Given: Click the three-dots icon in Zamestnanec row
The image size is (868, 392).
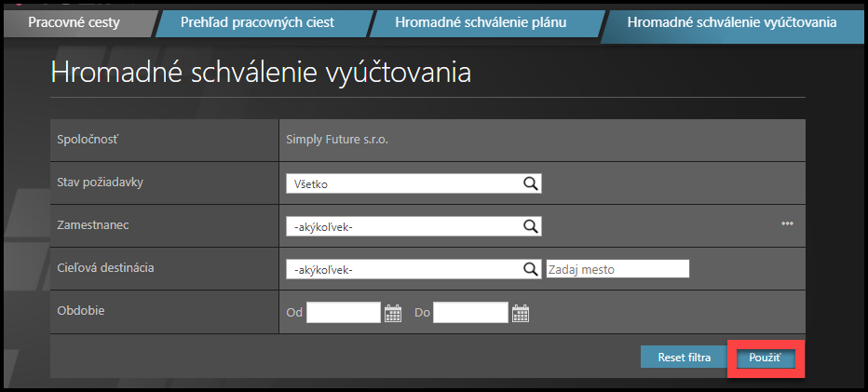Looking at the screenshot, I should click(x=787, y=224).
